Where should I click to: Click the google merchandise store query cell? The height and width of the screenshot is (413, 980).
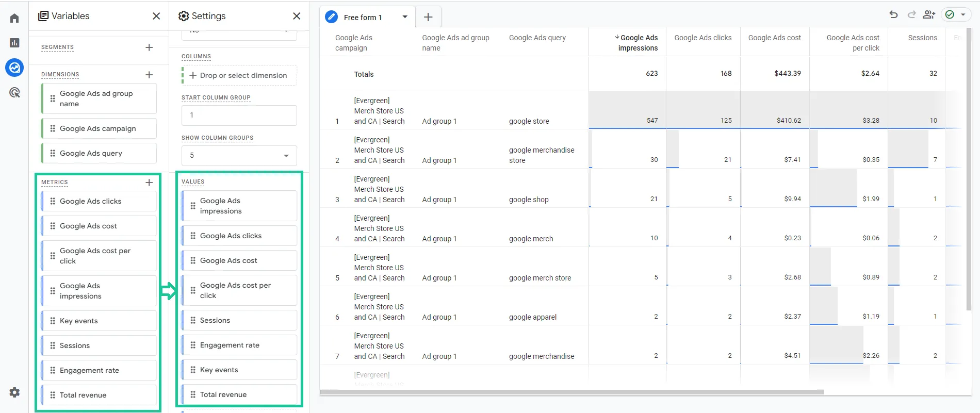(x=541, y=155)
